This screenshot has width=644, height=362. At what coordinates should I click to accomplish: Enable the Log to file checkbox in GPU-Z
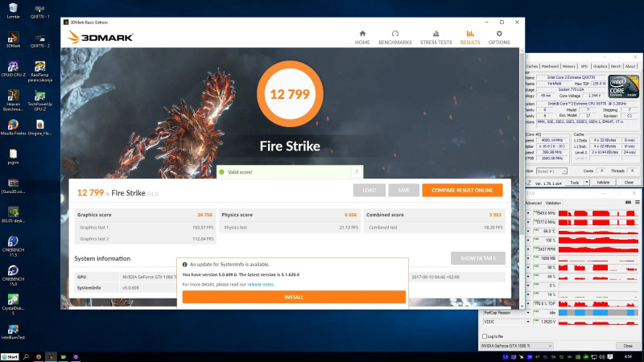click(485, 336)
